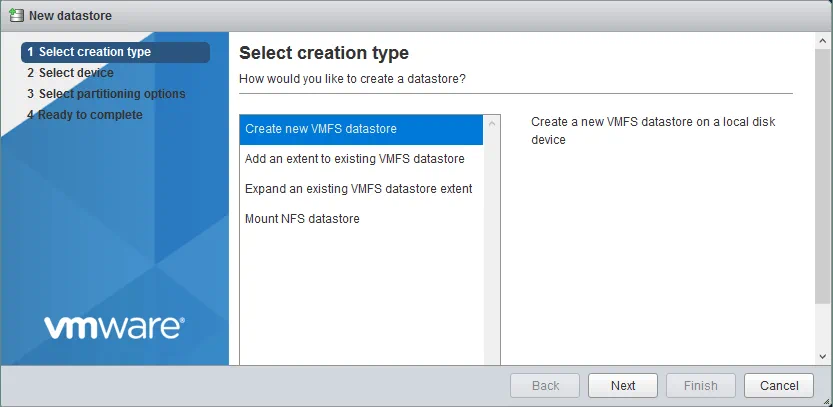The image size is (833, 407).
Task: Click the Back button
Action: 545,386
